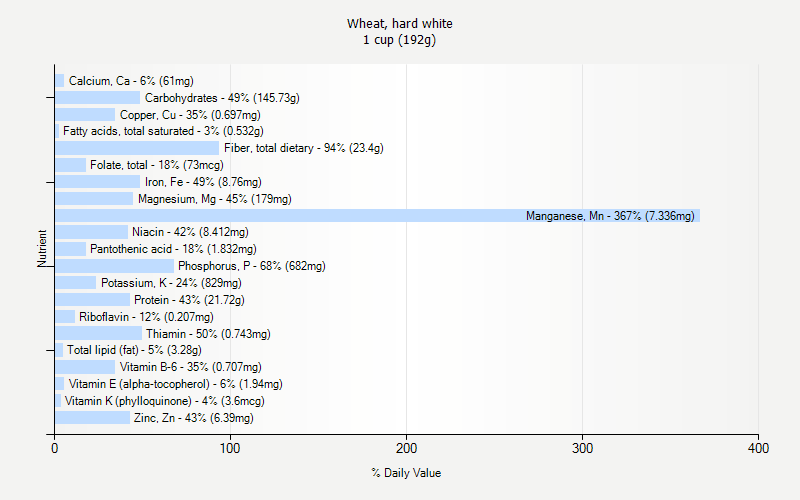The width and height of the screenshot is (800, 500).
Task: Click the Folate bar left of its label
Action: coord(71,165)
